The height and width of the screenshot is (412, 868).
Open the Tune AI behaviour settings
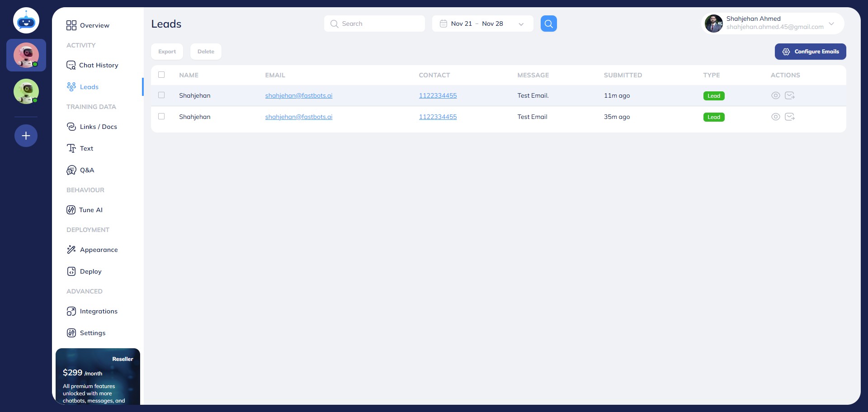tap(90, 210)
